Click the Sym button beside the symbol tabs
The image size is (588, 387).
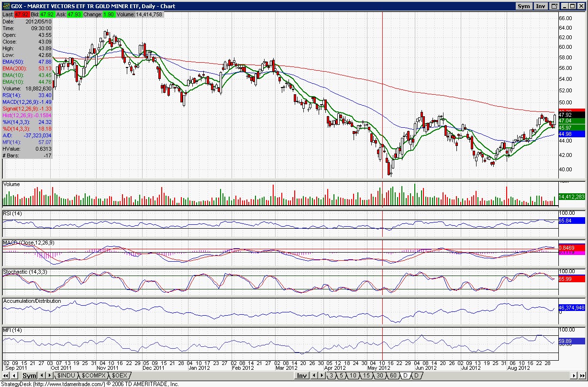[x=29, y=376]
